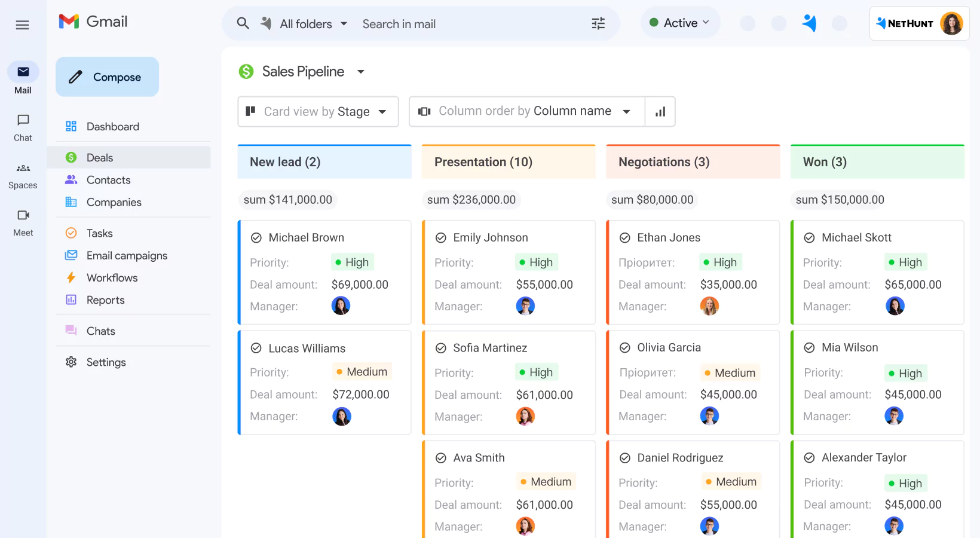
Task: Select Workflows from the sidebar
Action: tap(113, 277)
